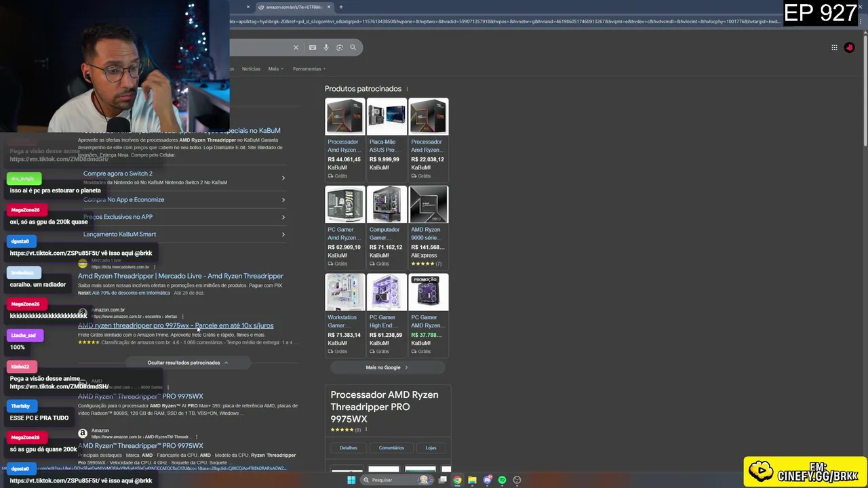Click the Processador AMD Ryzen Threadripper PRO 9975WX heading

384,407
